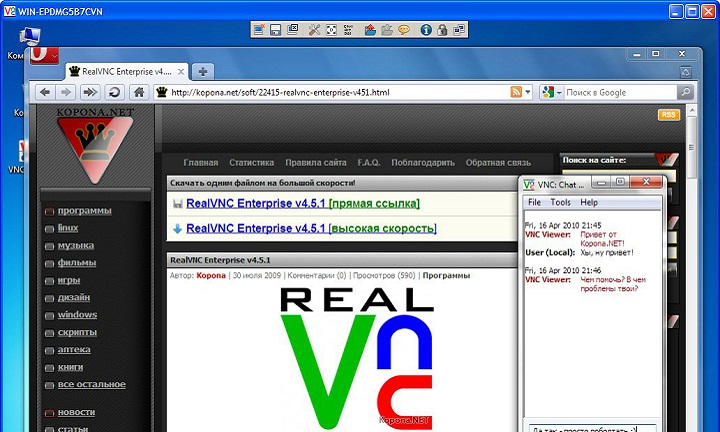Click Opera fast-forward double-arrow button
Viewport: 720px width, 432px height.
pos(90,92)
